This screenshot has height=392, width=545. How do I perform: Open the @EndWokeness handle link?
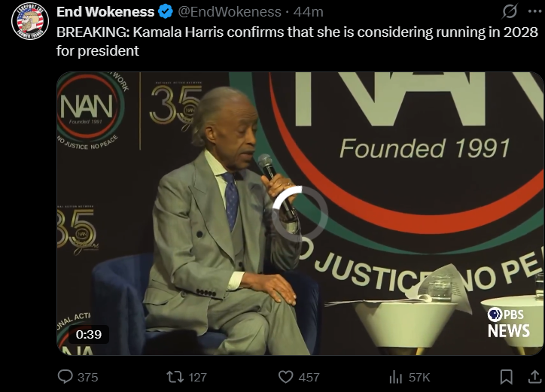230,12
